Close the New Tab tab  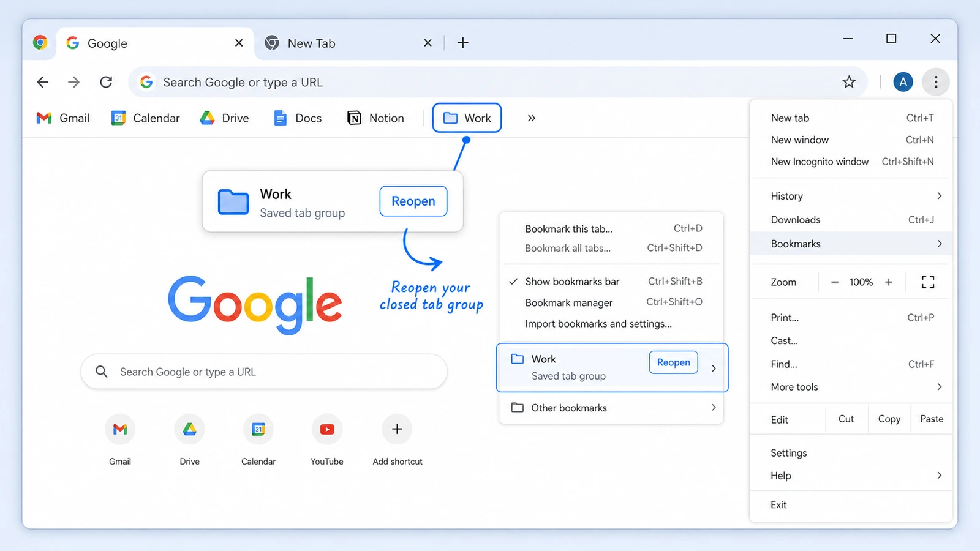click(428, 43)
